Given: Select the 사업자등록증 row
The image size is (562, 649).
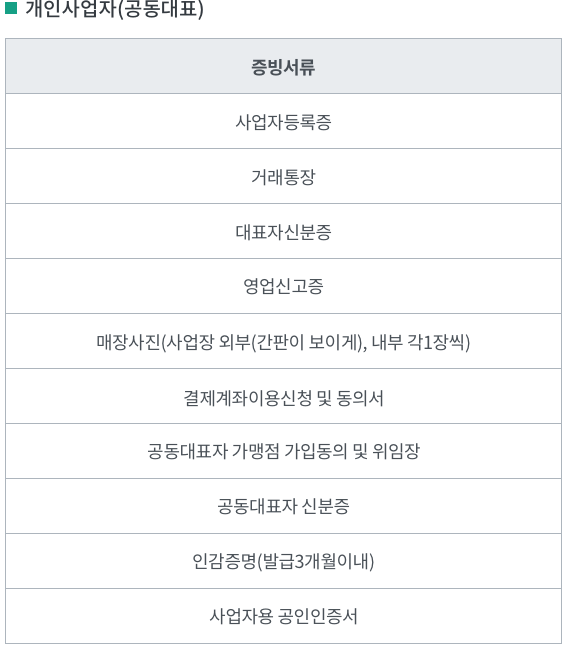Looking at the screenshot, I should 283,121.
